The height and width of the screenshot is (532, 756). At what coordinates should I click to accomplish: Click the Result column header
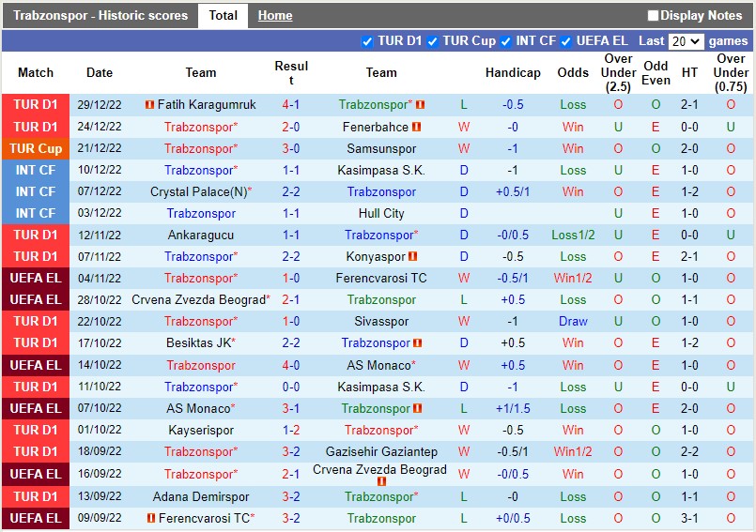coord(291,73)
